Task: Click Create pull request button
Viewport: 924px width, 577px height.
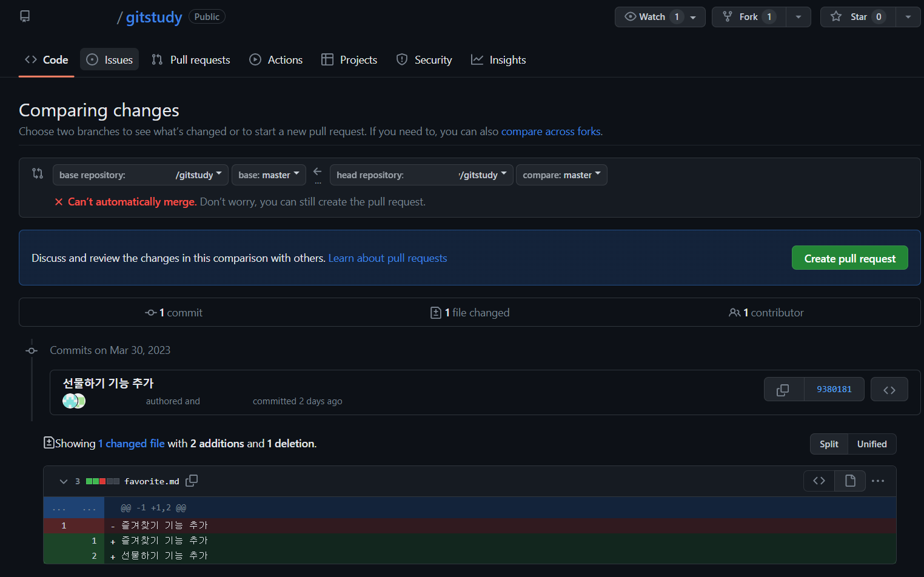Action: 849,258
